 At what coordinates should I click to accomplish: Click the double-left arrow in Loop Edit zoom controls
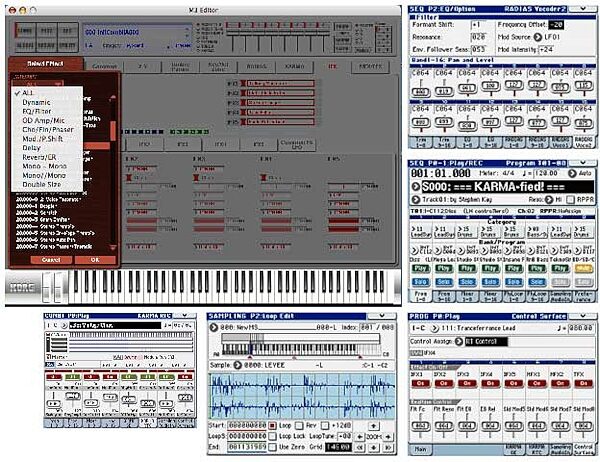click(360, 447)
